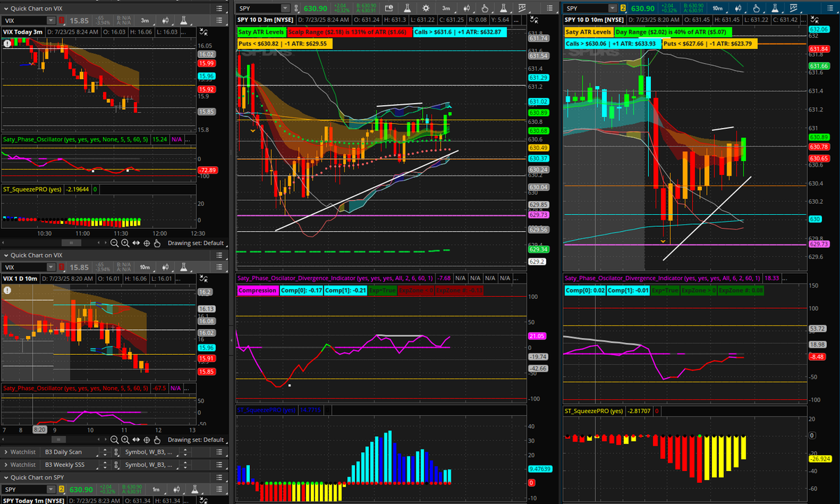
Task: Click magenta Compression label on SPY 3m oscillator
Action: point(257,290)
